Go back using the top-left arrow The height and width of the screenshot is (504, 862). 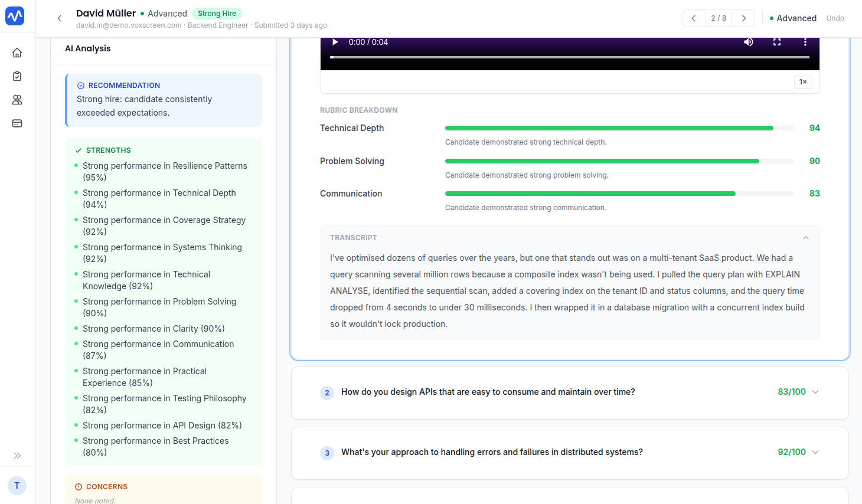click(60, 18)
